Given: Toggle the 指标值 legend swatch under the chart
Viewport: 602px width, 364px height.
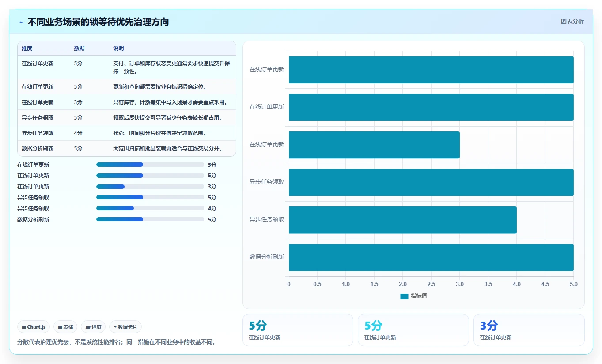Looking at the screenshot, I should coord(404,296).
